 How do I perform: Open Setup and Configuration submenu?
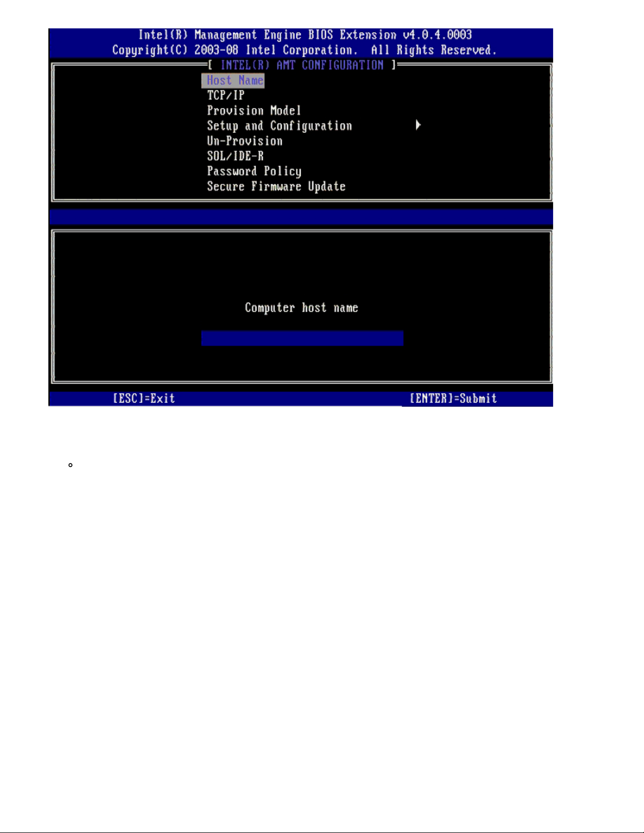pyautogui.click(x=279, y=126)
